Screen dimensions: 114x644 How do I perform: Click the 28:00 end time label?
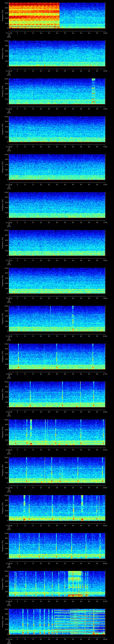(x=105, y=639)
